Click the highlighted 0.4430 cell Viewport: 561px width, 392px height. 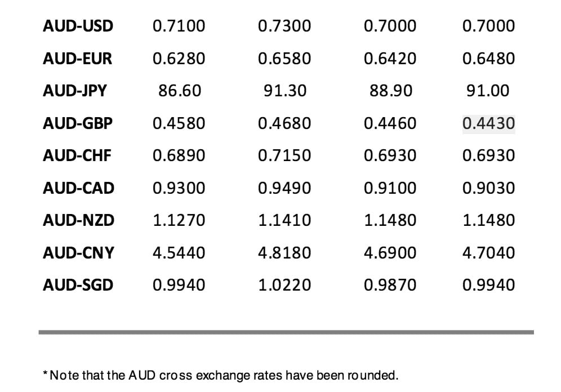click(488, 123)
